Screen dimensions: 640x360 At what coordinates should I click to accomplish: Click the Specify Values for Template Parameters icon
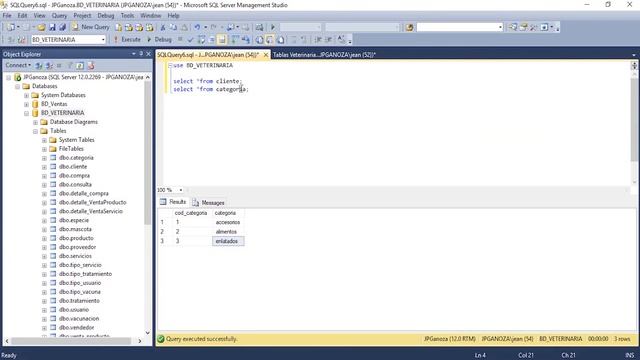point(341,40)
